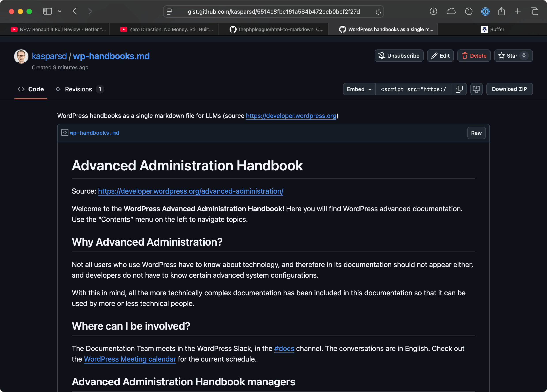Viewport: 547px width, 392px height.
Task: Show tab overview icon
Action: pos(534,11)
